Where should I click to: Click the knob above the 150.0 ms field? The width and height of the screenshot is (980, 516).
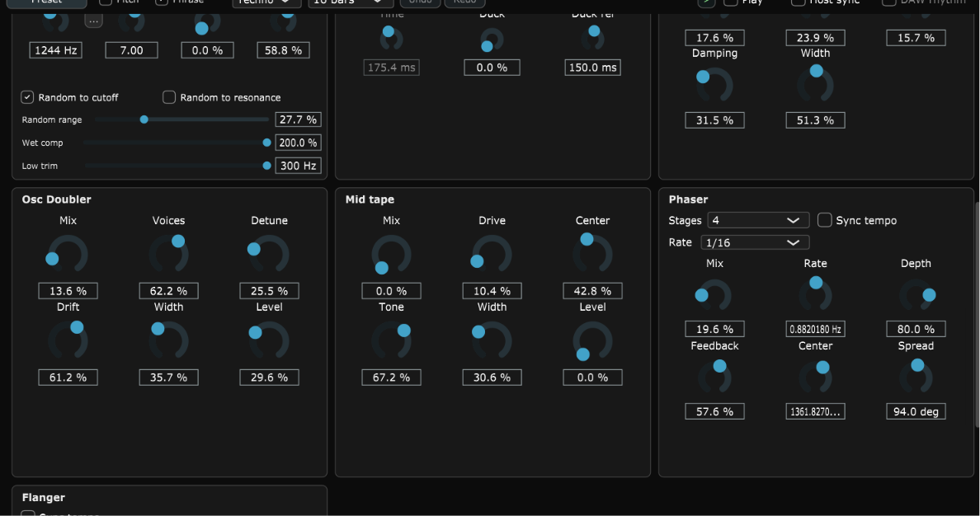[x=592, y=39]
